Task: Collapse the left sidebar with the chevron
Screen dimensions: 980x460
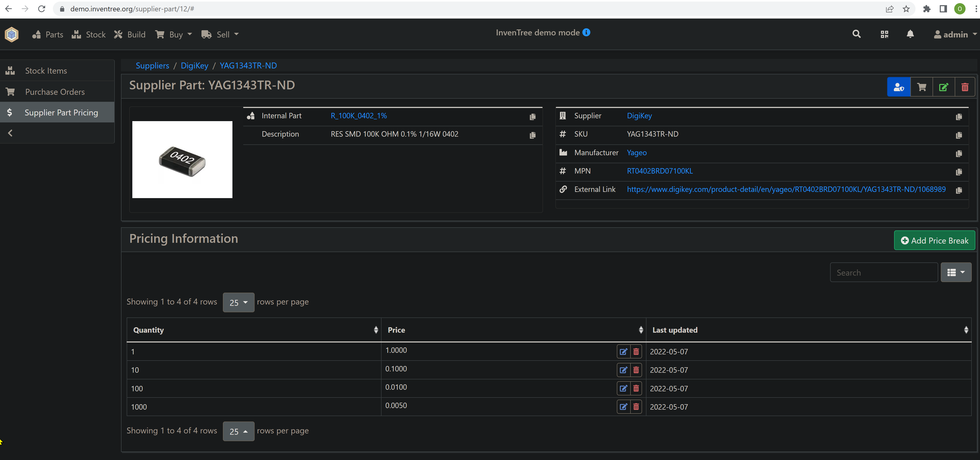Action: point(10,133)
